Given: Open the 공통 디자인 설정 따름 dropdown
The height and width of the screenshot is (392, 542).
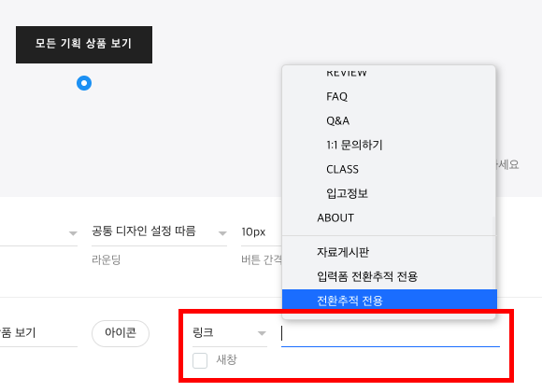Looking at the screenshot, I should (159, 232).
